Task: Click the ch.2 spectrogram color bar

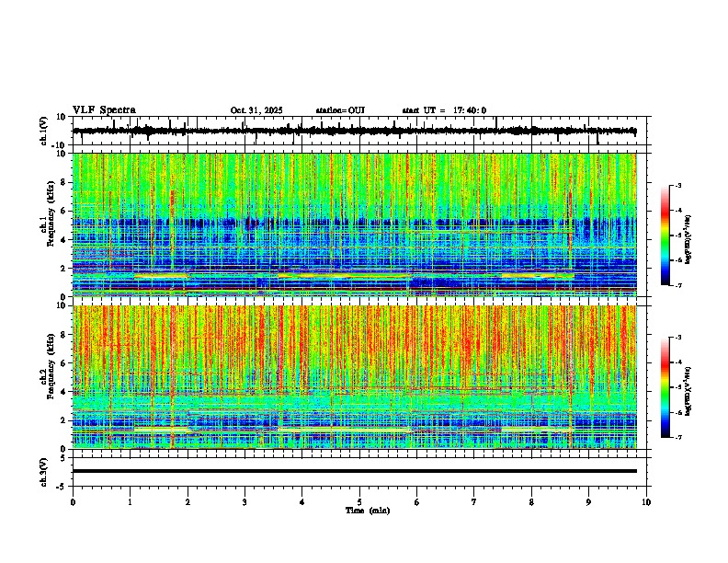Action: click(665, 387)
